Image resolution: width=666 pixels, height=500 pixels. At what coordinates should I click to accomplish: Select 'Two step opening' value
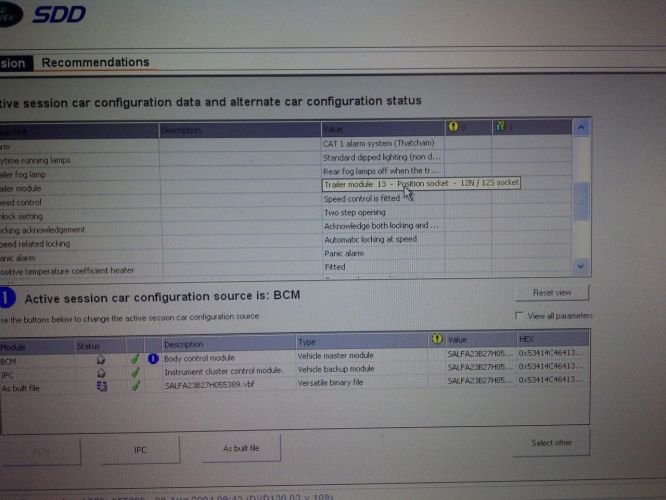point(355,212)
